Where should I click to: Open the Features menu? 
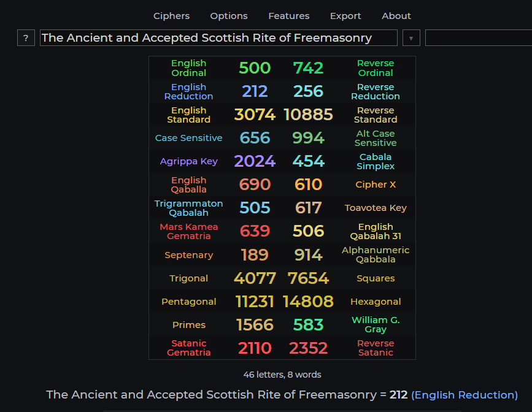click(x=289, y=16)
